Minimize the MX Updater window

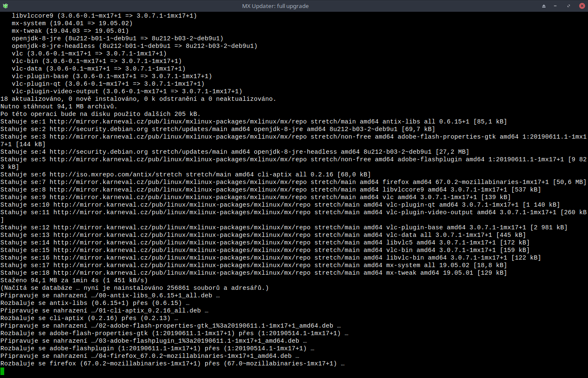555,6
